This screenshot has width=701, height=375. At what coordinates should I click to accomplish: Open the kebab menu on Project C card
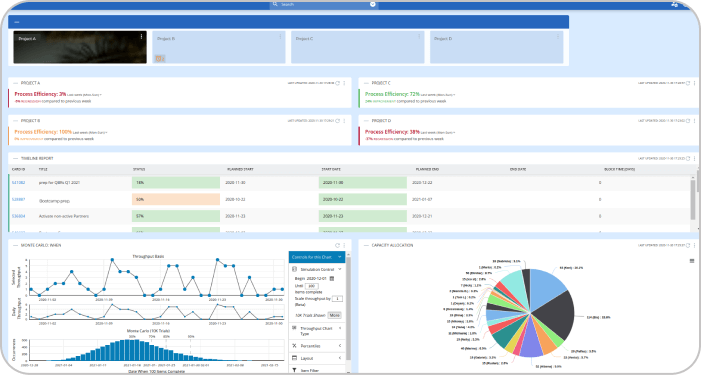(x=419, y=37)
